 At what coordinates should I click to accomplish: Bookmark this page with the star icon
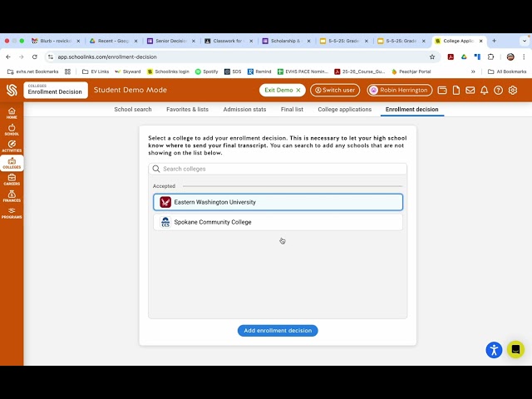[x=432, y=57]
